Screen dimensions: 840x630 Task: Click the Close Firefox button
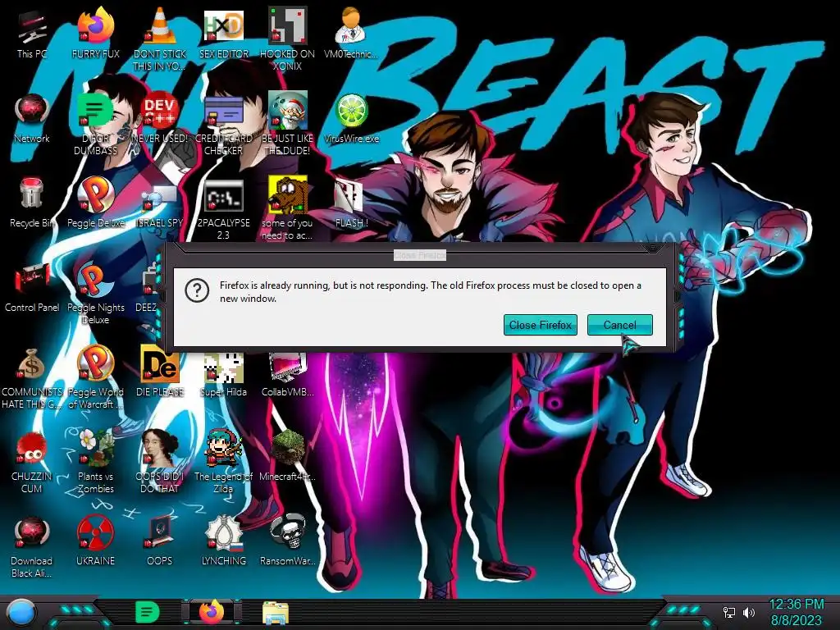[x=540, y=325]
